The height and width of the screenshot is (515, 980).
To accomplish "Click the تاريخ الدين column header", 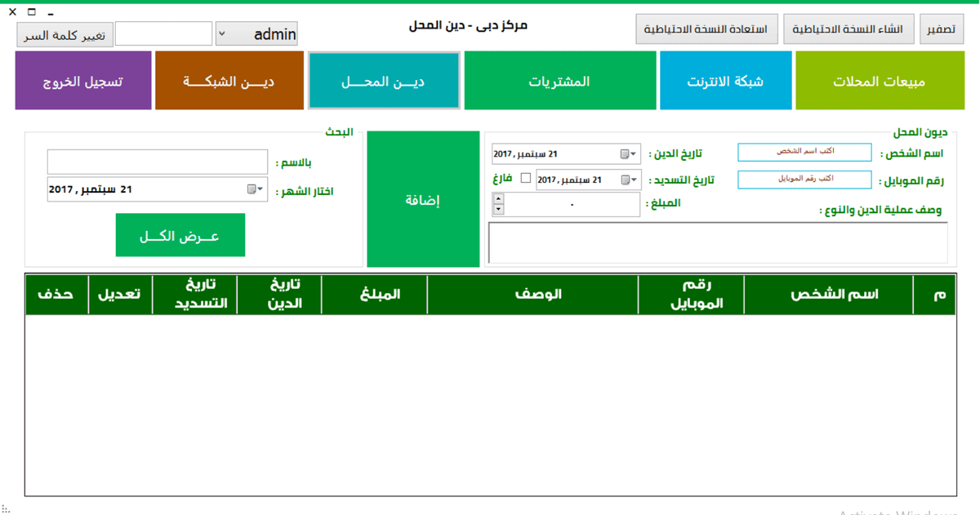I will pyautogui.click(x=279, y=295).
